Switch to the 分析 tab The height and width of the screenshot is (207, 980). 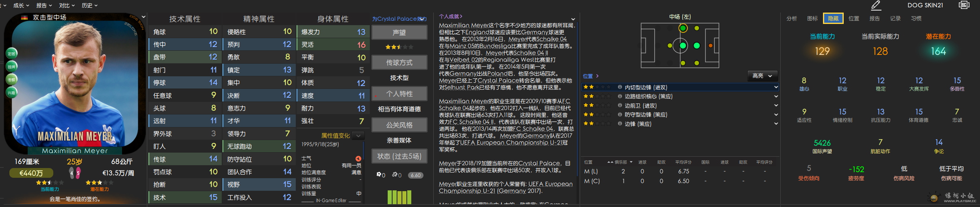point(792,18)
